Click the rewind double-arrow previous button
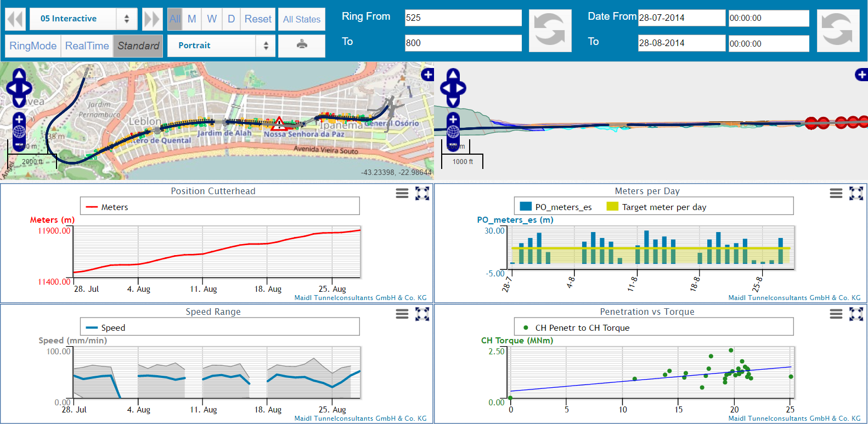This screenshot has width=868, height=424. click(x=15, y=19)
